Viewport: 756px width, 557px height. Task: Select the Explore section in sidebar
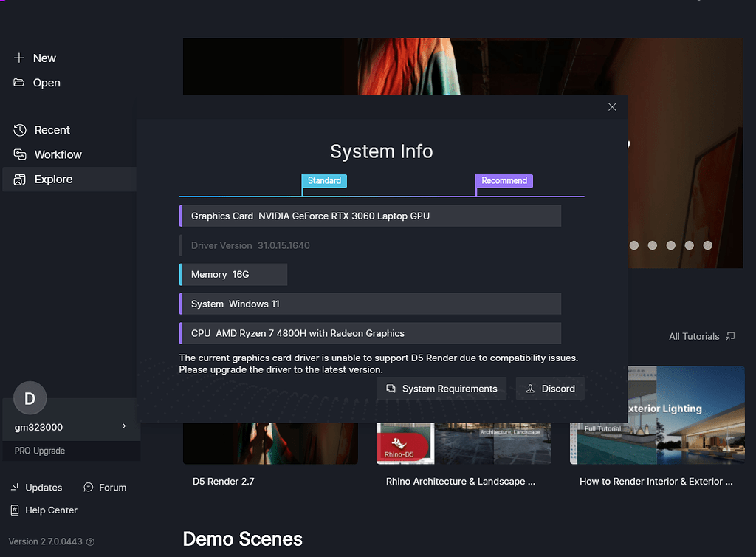(69, 180)
